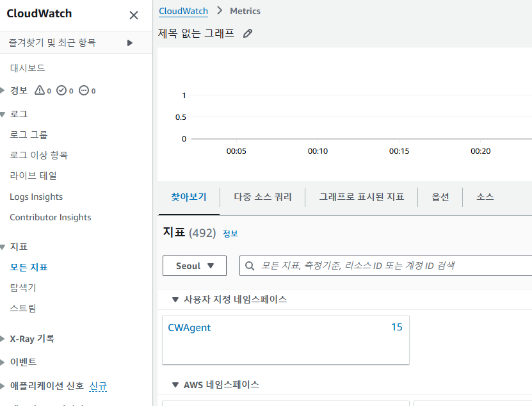Expand 즐겨찾기 및 최근 항목 arrow
The image size is (532, 406).
(x=129, y=43)
